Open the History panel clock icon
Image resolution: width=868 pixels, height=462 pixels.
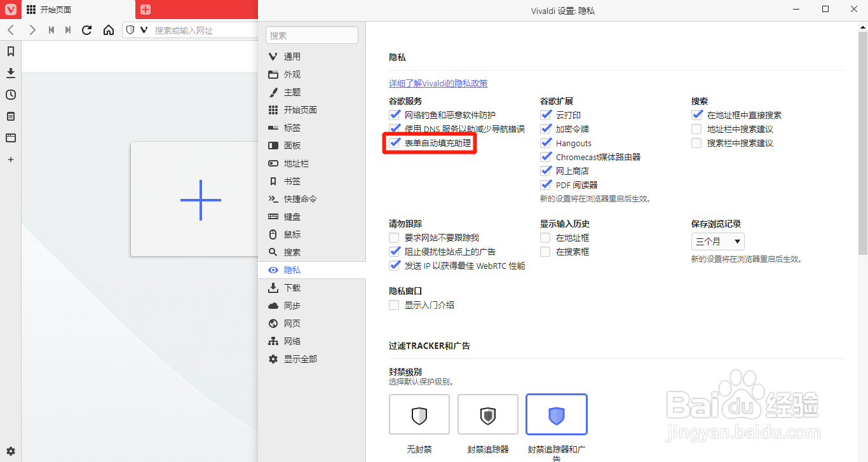point(11,95)
